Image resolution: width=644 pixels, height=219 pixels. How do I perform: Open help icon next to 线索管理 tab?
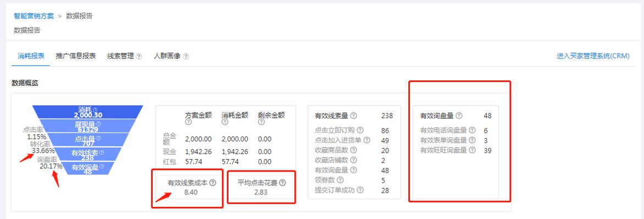coord(139,57)
